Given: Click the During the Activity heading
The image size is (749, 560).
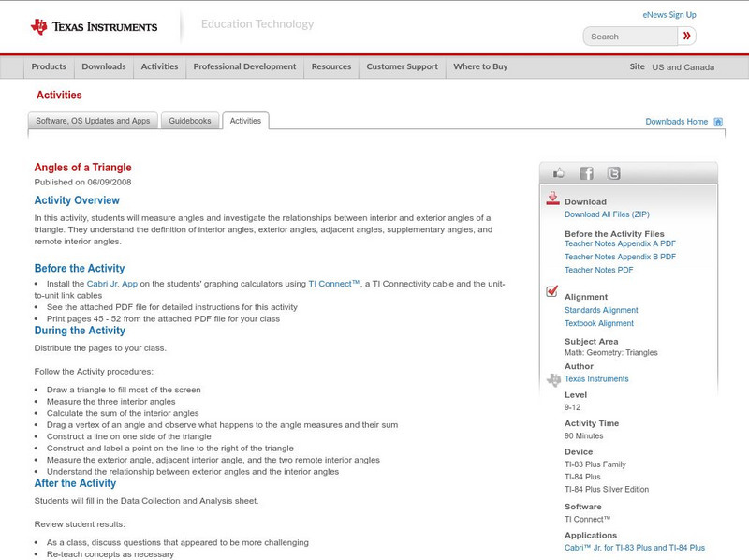Looking at the screenshot, I should 80,331.
